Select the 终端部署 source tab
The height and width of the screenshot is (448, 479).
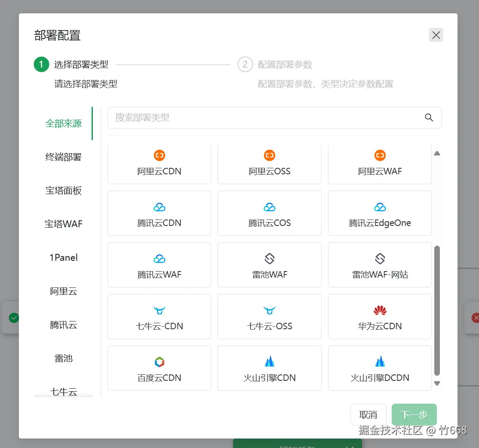64,157
